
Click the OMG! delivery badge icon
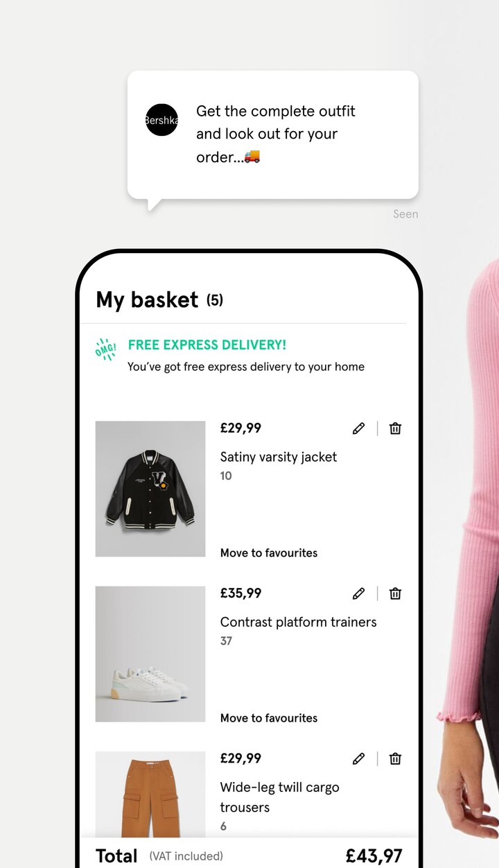coord(105,349)
